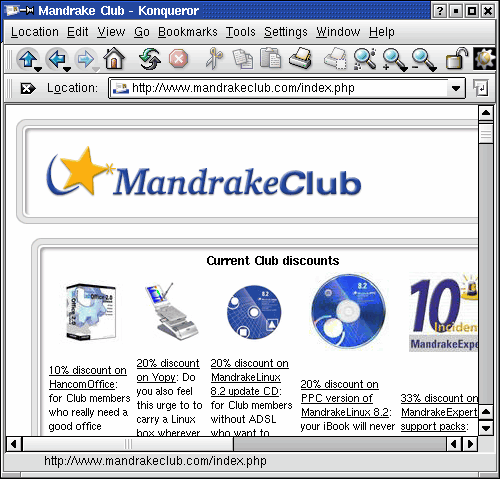Open the Back button history dropdown arrow
This screenshot has height=479, width=500.
coord(67,69)
